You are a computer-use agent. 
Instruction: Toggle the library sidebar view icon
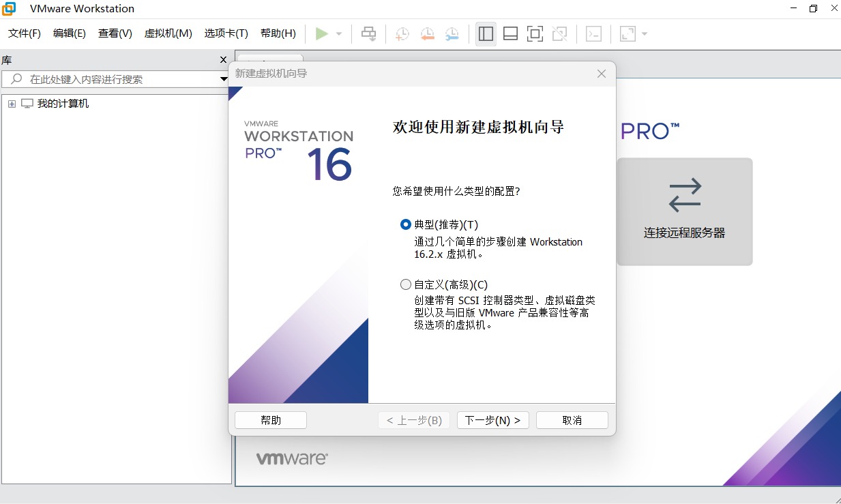tap(486, 33)
